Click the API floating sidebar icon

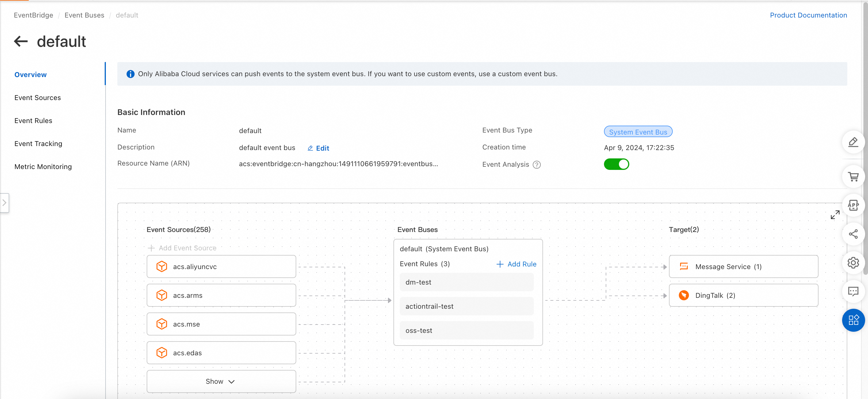[853, 205]
